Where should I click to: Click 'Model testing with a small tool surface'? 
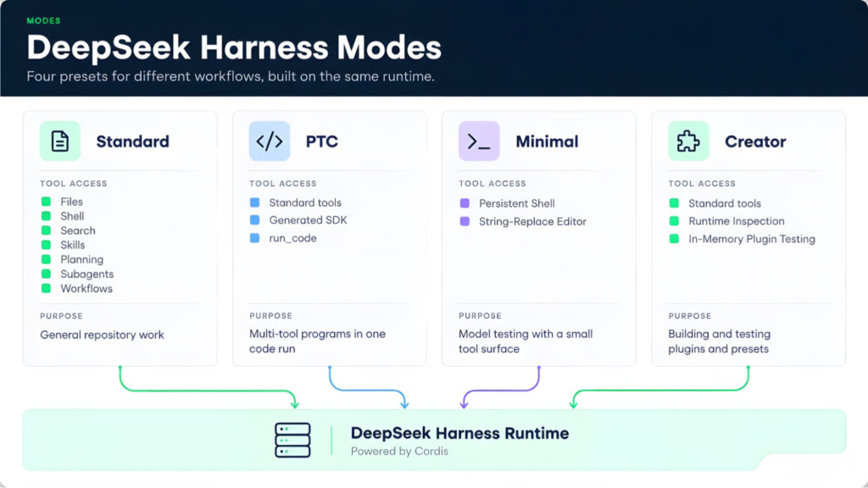526,341
